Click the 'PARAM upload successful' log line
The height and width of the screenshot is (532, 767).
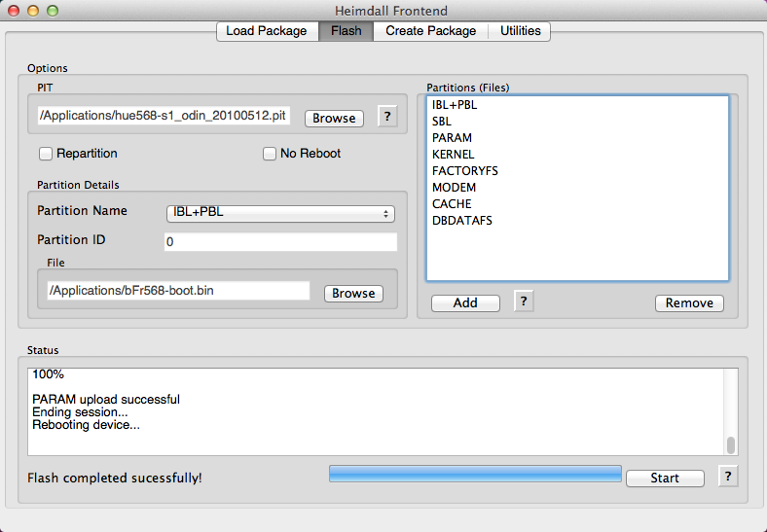click(x=106, y=400)
